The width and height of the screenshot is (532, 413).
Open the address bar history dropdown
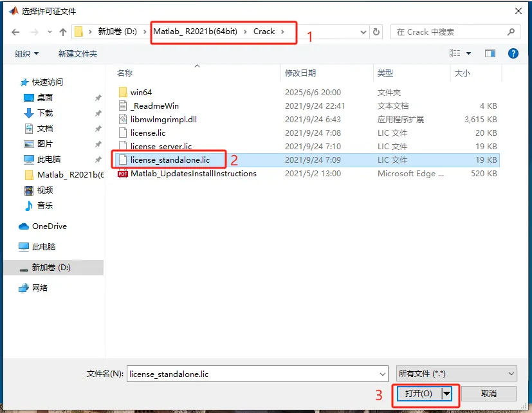tap(363, 32)
